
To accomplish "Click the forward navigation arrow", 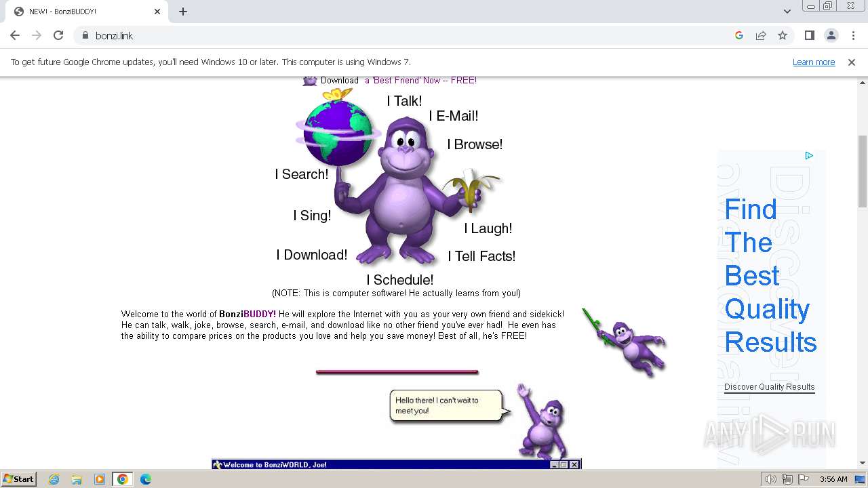I will tap(37, 35).
